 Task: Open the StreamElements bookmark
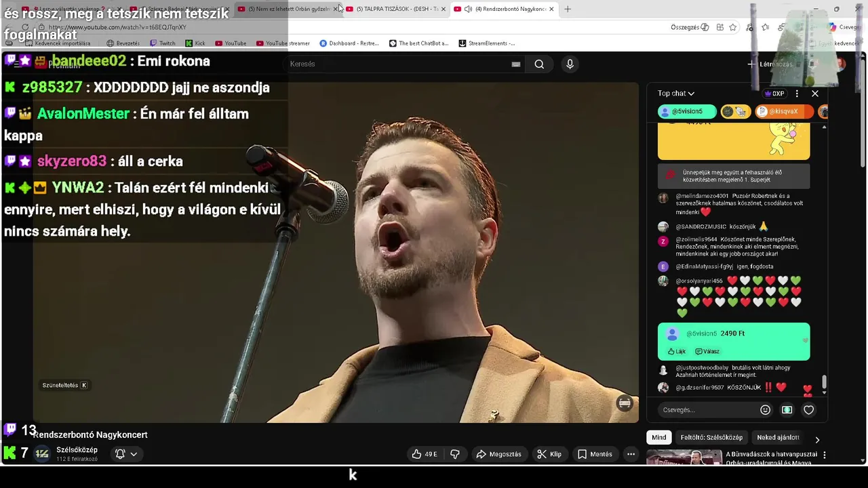tap(487, 43)
